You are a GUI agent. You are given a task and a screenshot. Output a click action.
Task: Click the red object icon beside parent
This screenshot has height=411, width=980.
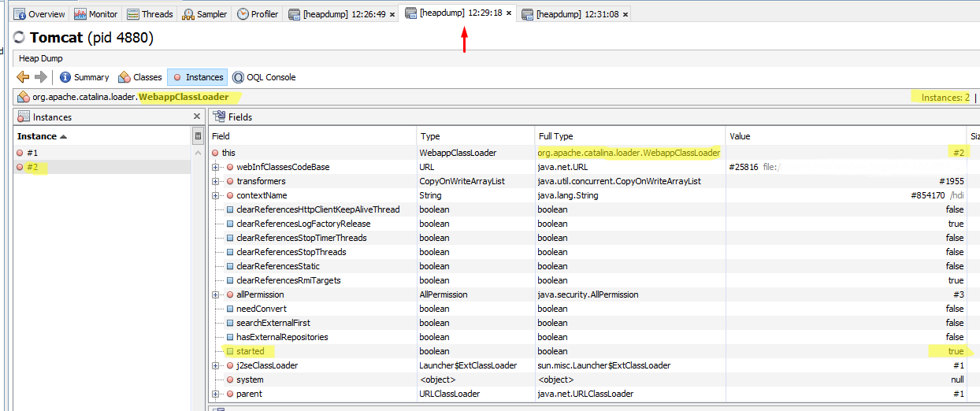230,394
